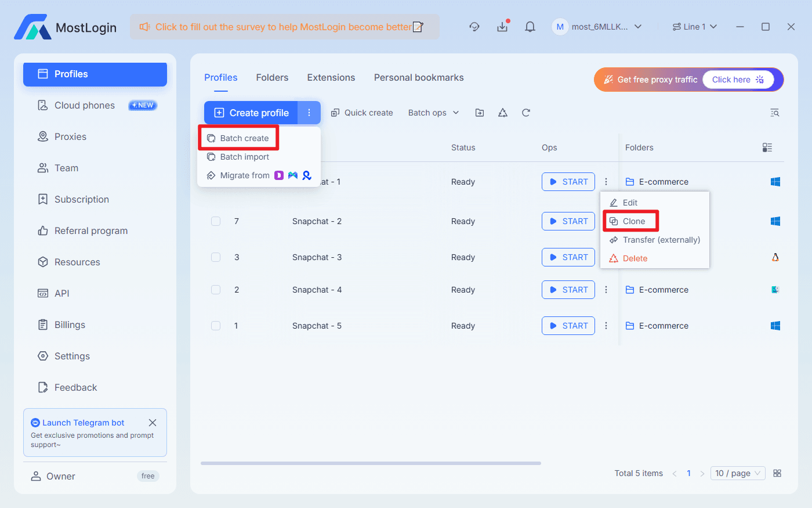Select the checkbox next to Snapchat - 3
812x508 pixels.
pyautogui.click(x=216, y=257)
